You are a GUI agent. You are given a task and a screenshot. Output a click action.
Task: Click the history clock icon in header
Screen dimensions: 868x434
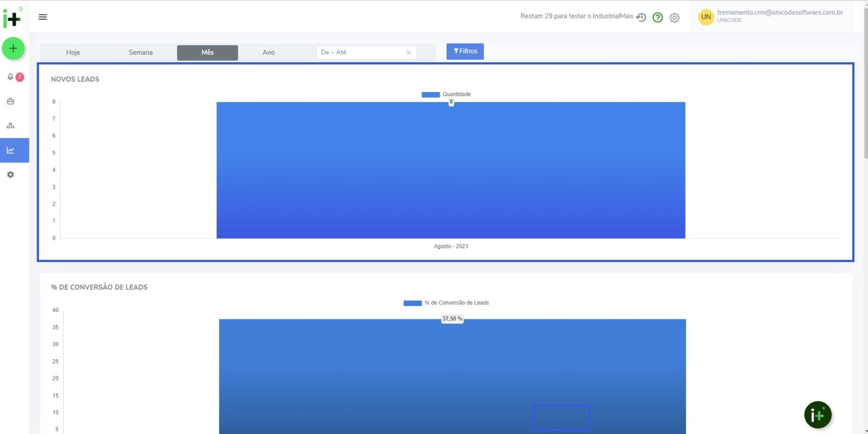(641, 17)
